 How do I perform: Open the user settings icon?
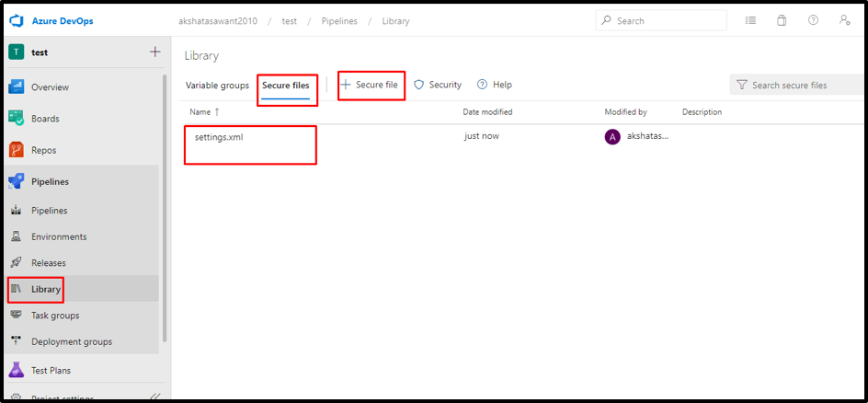point(844,20)
